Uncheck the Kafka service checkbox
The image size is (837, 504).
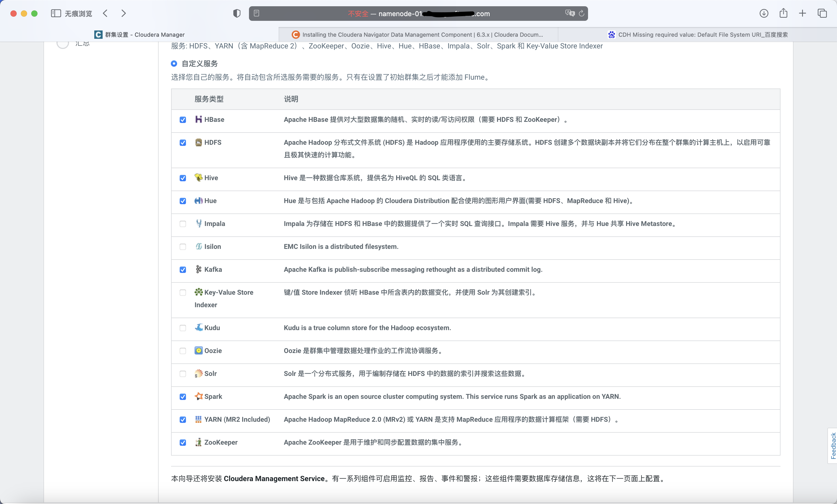(183, 270)
